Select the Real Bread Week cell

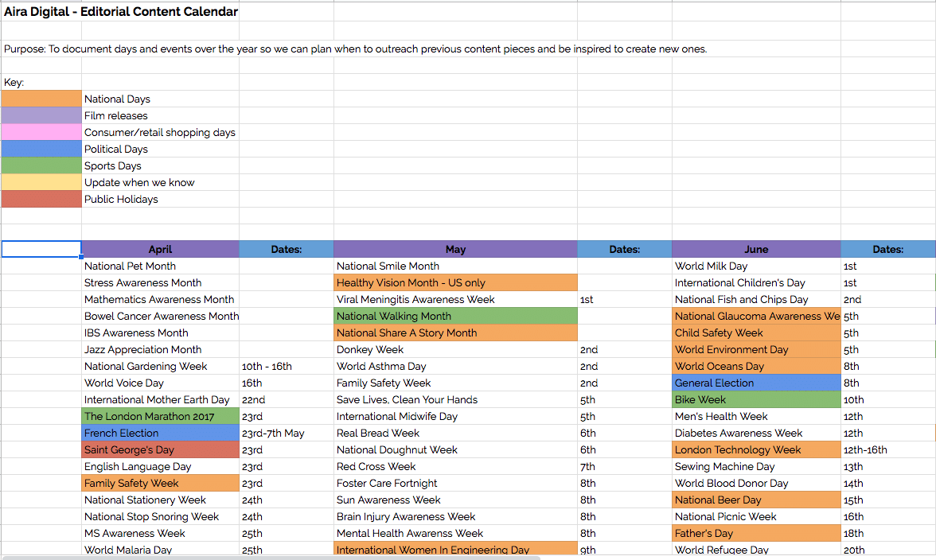tap(455, 433)
